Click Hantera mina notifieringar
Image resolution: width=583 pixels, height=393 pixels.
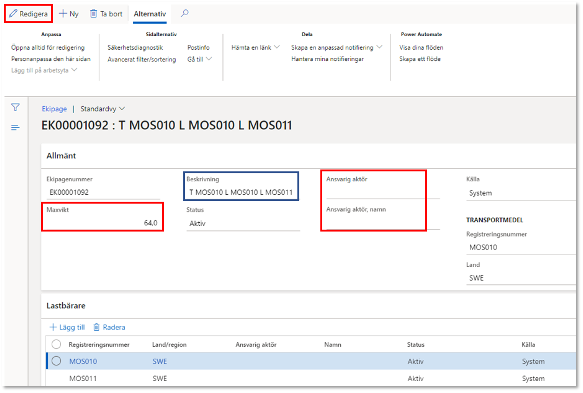pos(328,59)
